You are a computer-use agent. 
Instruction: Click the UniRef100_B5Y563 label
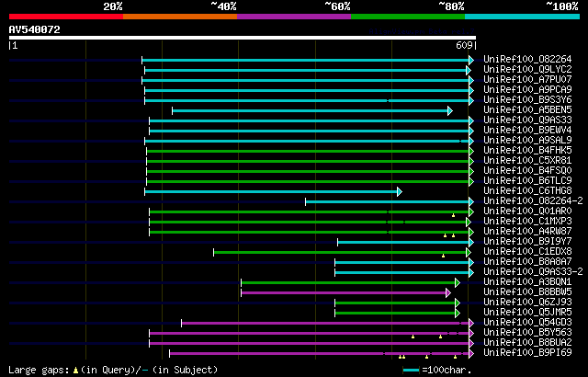pyautogui.click(x=527, y=333)
